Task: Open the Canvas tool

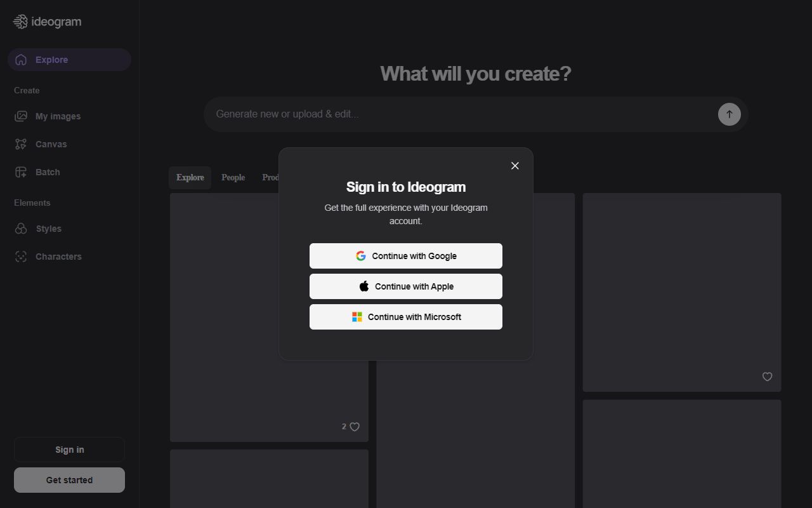Action: (51, 144)
